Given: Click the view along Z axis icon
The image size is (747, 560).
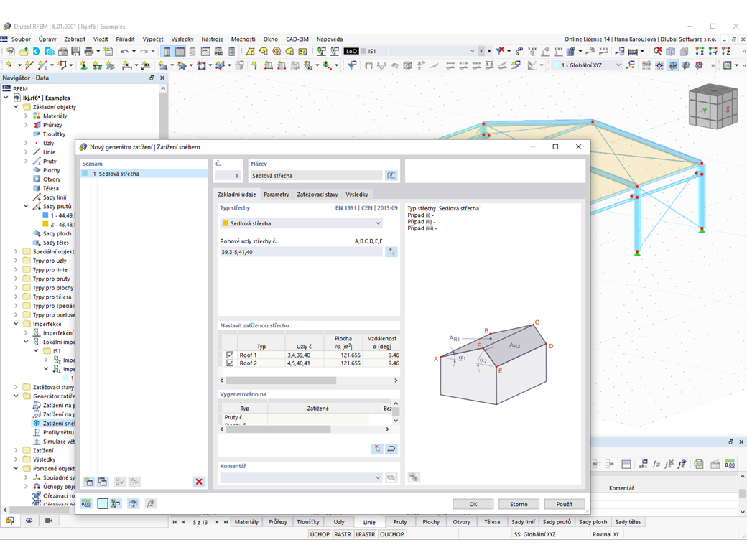Looking at the screenshot, I should click(725, 51).
